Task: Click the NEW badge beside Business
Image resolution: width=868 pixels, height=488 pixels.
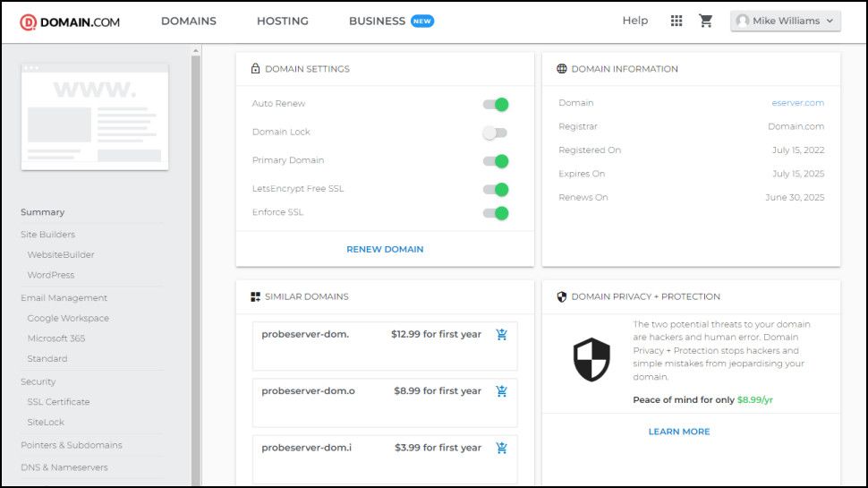Action: pyautogui.click(x=421, y=21)
